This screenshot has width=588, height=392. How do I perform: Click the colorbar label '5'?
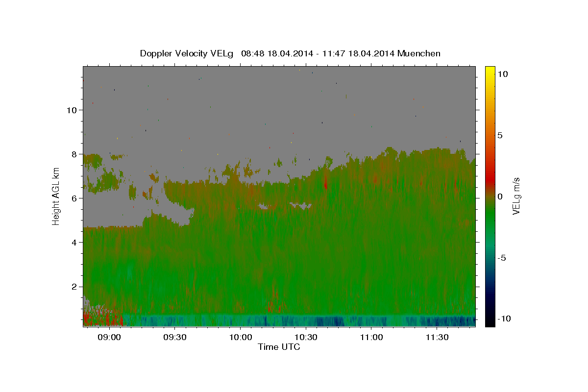(x=500, y=135)
